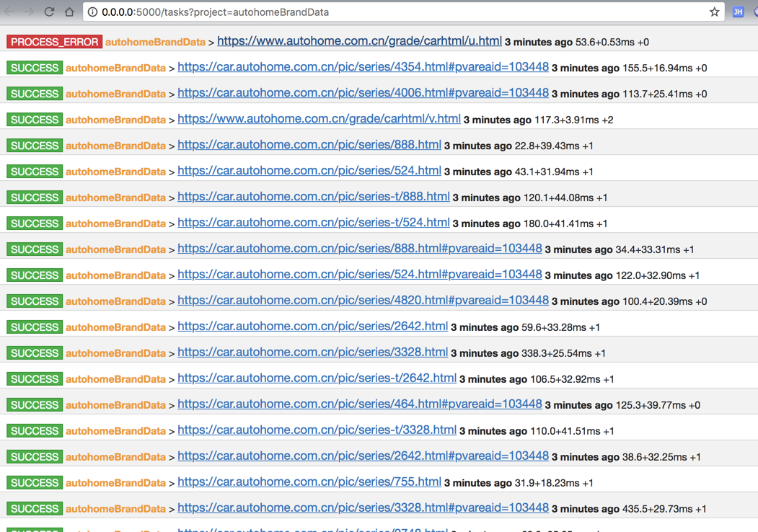Open the grade/carhtml/v.html link
Viewport: 758px width, 532px height.
point(319,118)
